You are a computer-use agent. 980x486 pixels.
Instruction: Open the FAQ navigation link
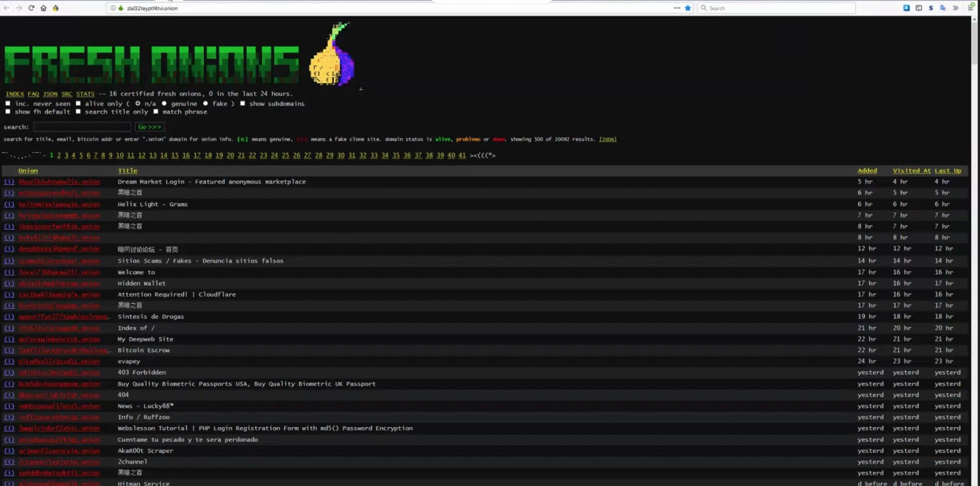(x=33, y=94)
